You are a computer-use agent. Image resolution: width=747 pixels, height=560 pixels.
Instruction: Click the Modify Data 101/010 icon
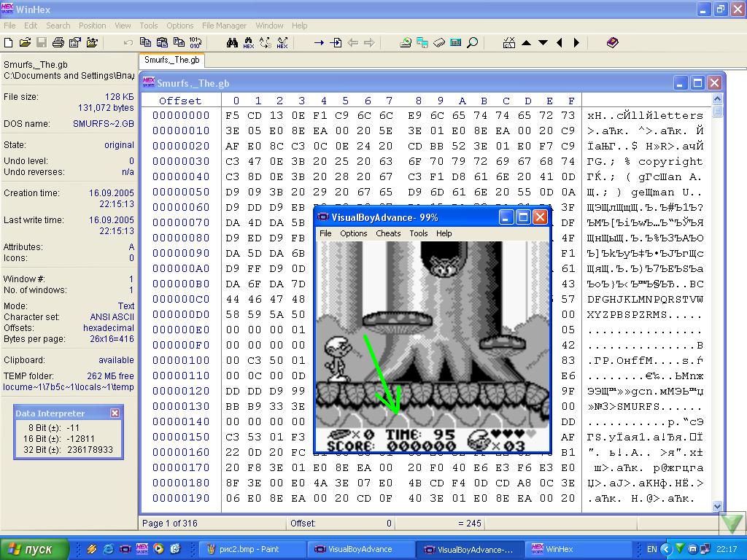click(x=196, y=43)
